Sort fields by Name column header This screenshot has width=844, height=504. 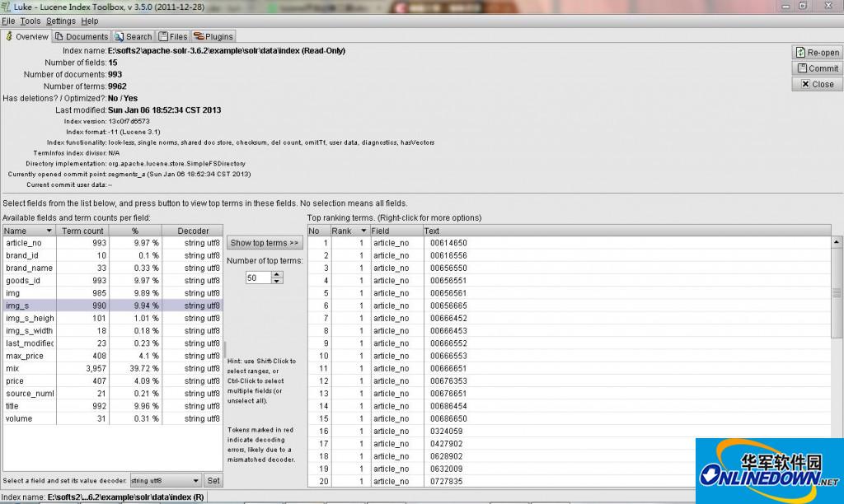(x=29, y=231)
